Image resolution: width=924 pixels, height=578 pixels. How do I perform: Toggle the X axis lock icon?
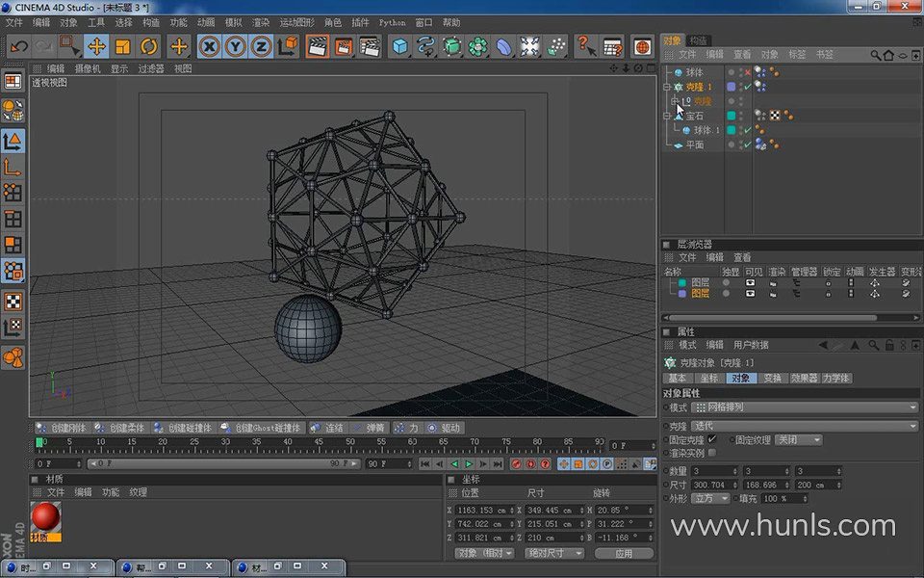tap(210, 46)
